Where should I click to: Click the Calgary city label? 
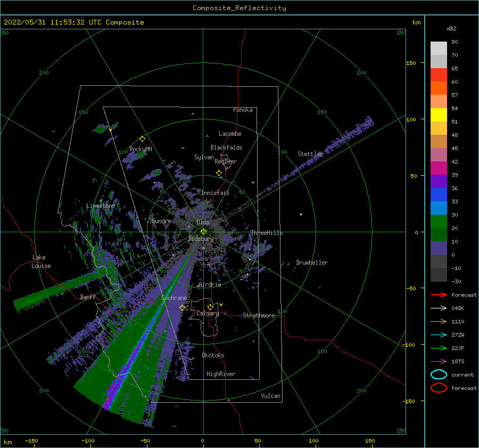point(208,313)
